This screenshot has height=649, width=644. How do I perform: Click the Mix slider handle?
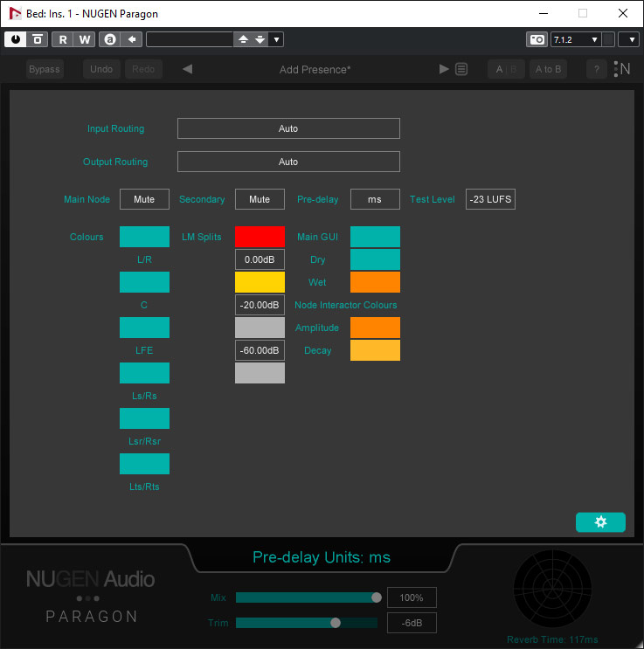377,597
